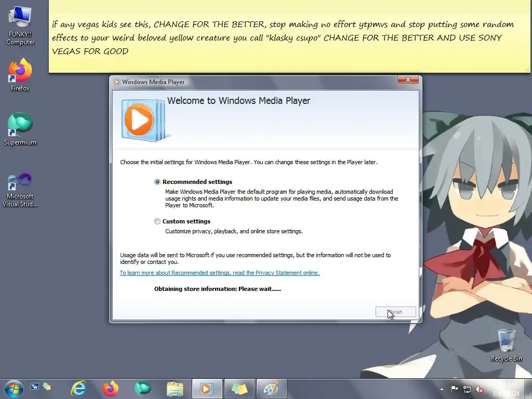The width and height of the screenshot is (532, 399).
Task: Switch to Sticky Notes taskbar button
Action: point(239,389)
